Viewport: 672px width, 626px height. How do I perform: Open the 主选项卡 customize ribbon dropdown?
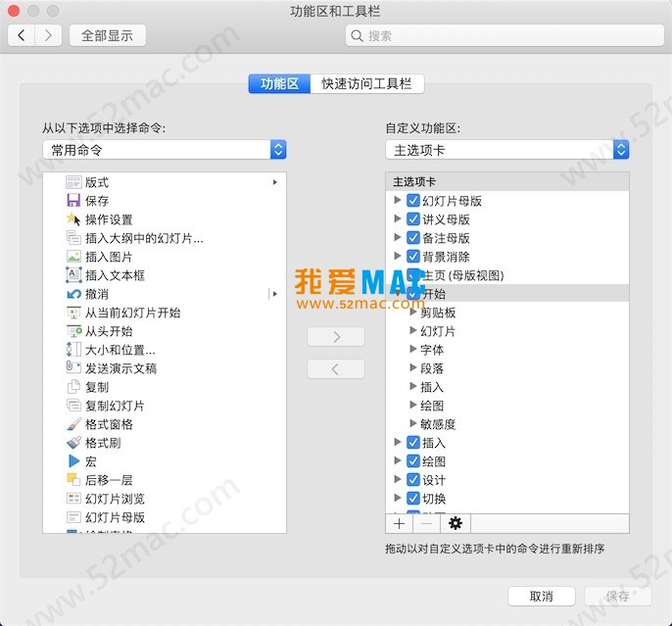[507, 150]
